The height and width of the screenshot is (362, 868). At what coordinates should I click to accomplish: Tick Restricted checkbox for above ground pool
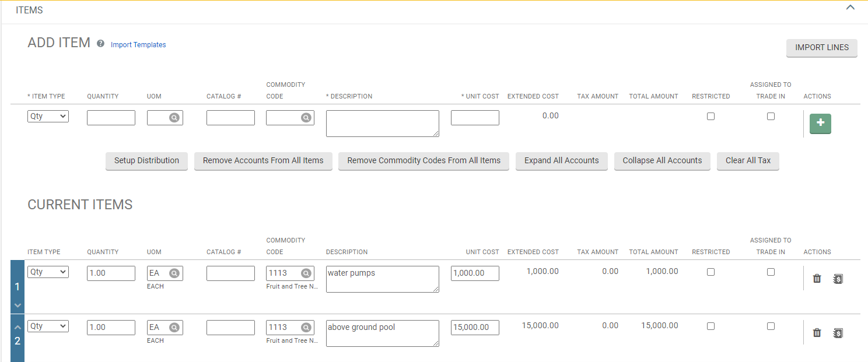(710, 326)
